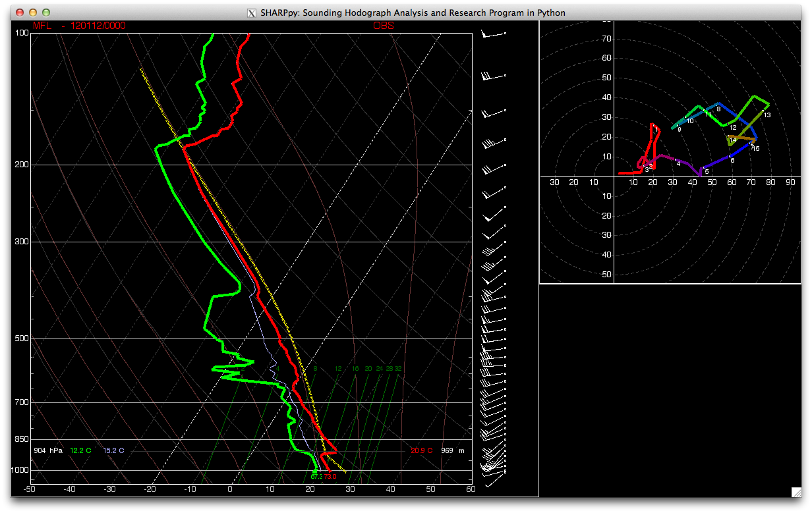Click the 850 hPa pressure axis label
812x513 pixels.
click(x=22, y=439)
